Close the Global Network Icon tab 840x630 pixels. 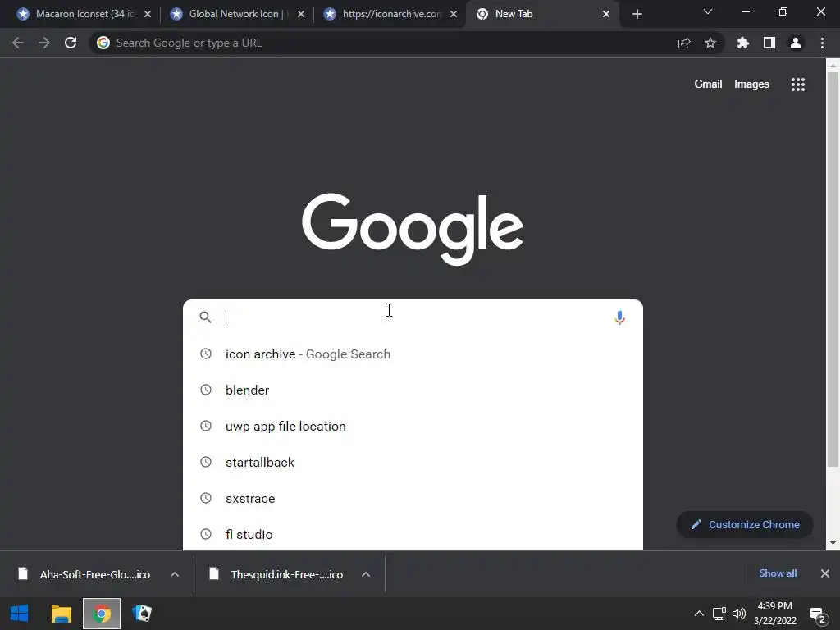click(x=301, y=14)
